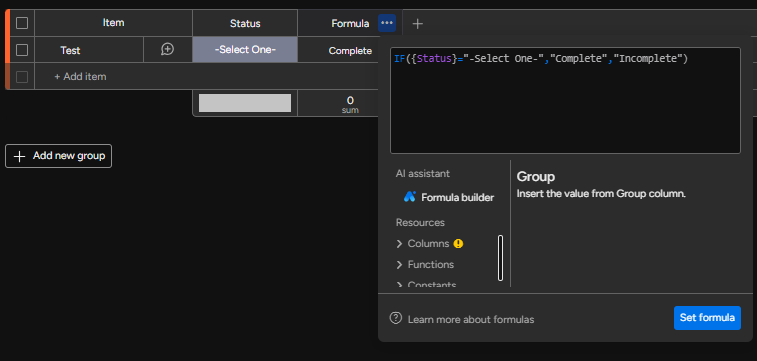Screen dimensions: 757x361
Task: Click the Group description heading
Action: (535, 177)
